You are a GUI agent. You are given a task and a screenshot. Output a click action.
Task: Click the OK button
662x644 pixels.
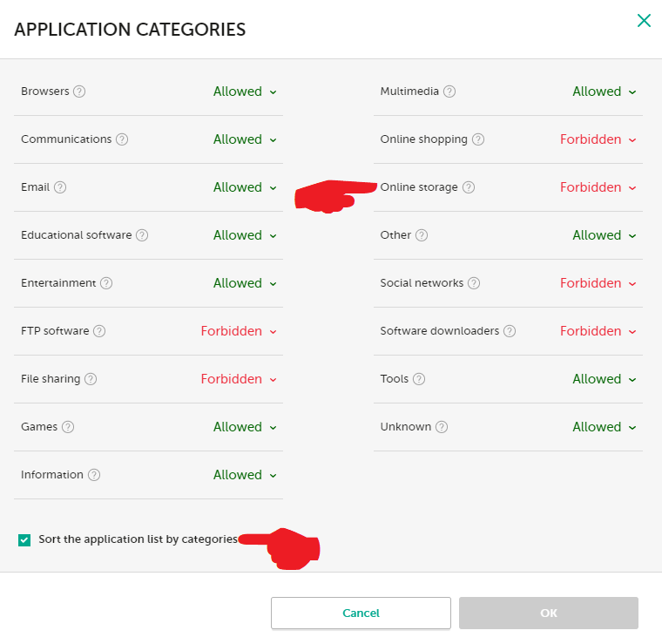(x=548, y=613)
